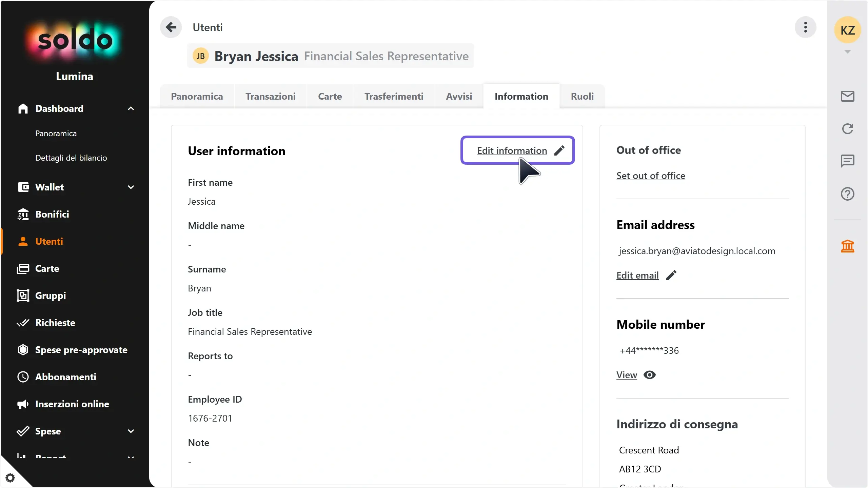Click the Carte card icon in sidebar

[23, 268]
